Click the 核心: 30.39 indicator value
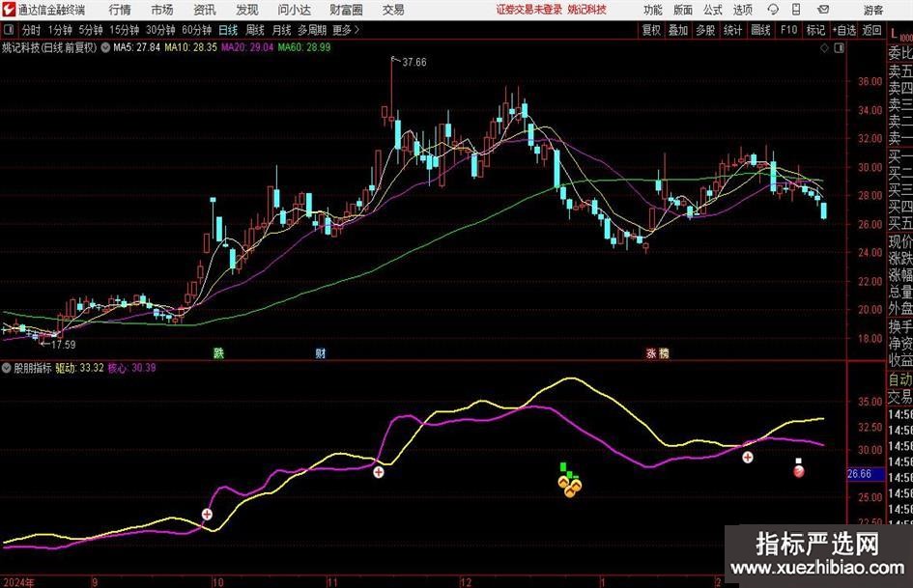The height and width of the screenshot is (588, 913). [132, 368]
